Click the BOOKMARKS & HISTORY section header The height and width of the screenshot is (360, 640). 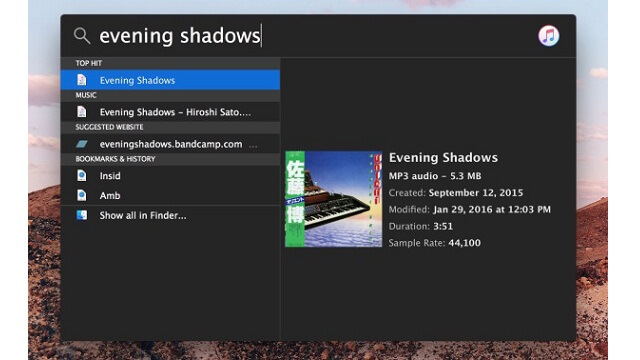[115, 159]
